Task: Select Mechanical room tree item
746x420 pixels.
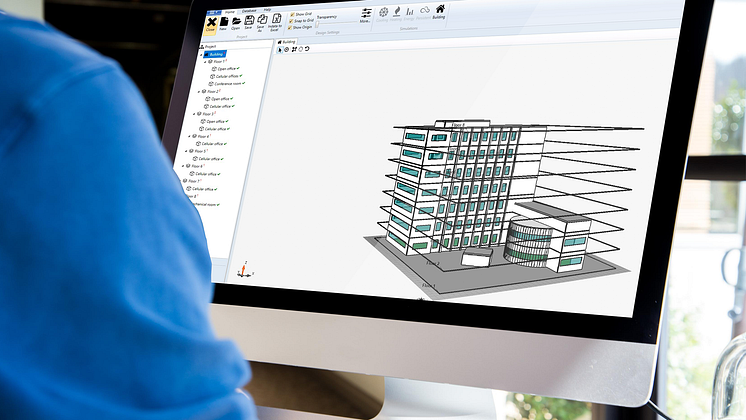Action: (x=204, y=204)
